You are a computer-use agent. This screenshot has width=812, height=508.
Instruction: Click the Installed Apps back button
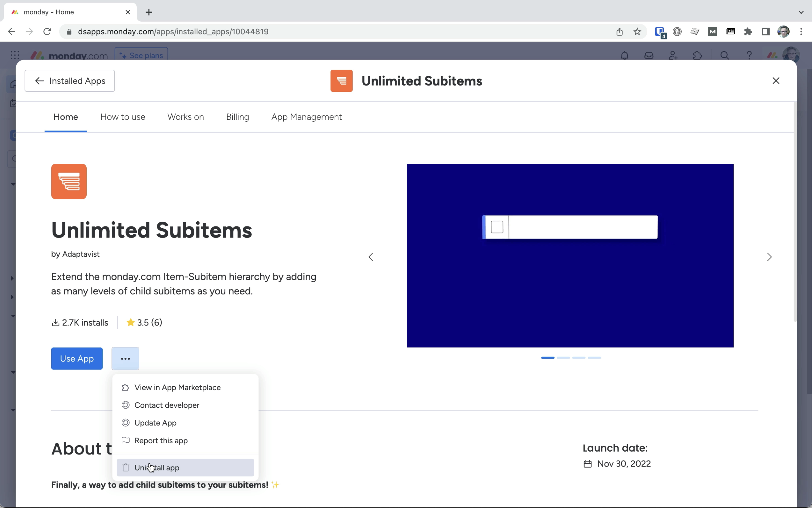pyautogui.click(x=70, y=81)
